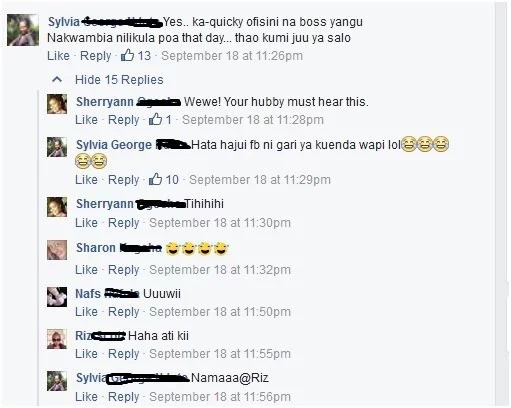Open Sharon's profile thumbnail

(57, 250)
